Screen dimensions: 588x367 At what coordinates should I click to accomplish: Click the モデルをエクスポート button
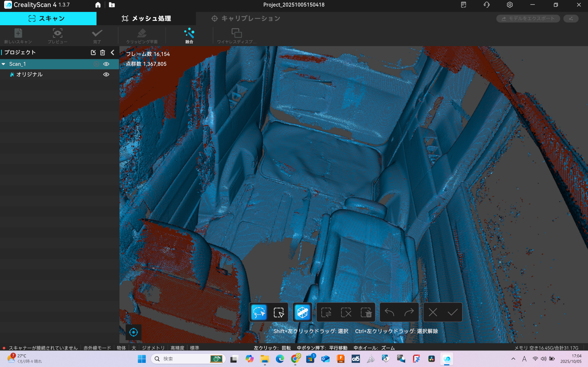528,18
